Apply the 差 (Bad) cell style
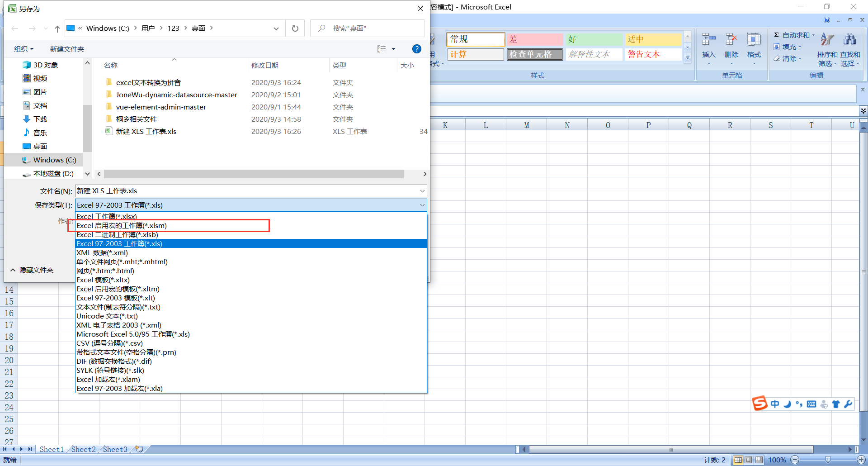Viewport: 868px width, 466px height. [x=535, y=39]
